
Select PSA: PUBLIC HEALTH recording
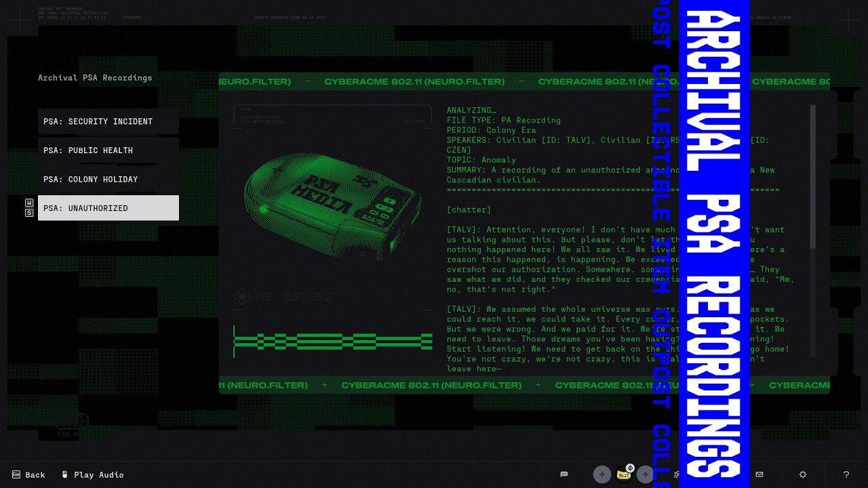tap(108, 150)
